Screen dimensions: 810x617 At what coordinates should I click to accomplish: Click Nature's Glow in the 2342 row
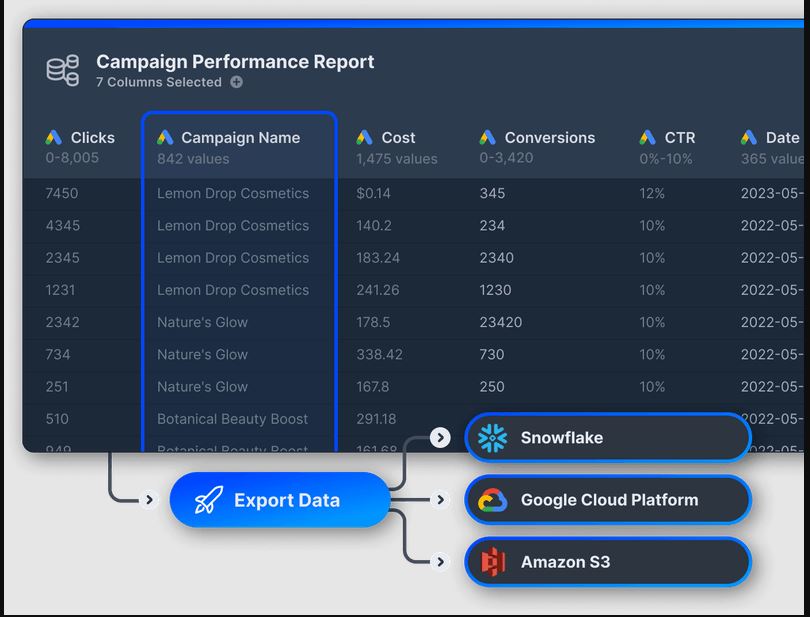pos(202,322)
